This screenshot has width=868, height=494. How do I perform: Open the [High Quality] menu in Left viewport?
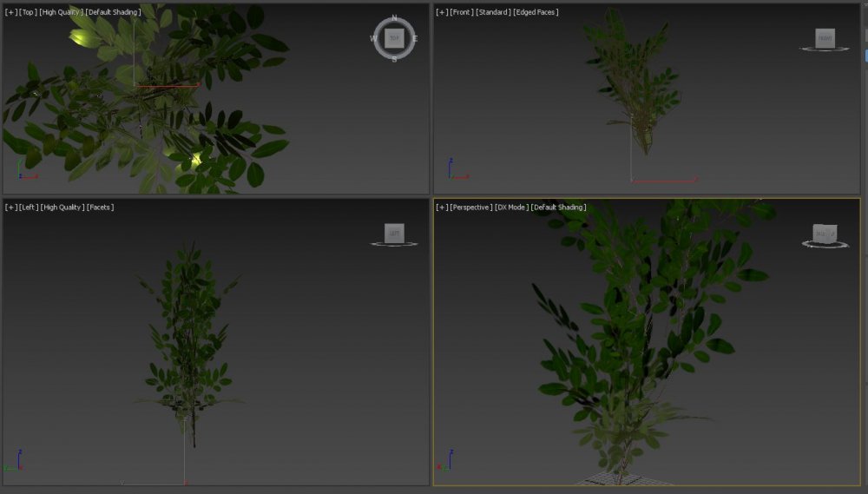[x=62, y=207]
